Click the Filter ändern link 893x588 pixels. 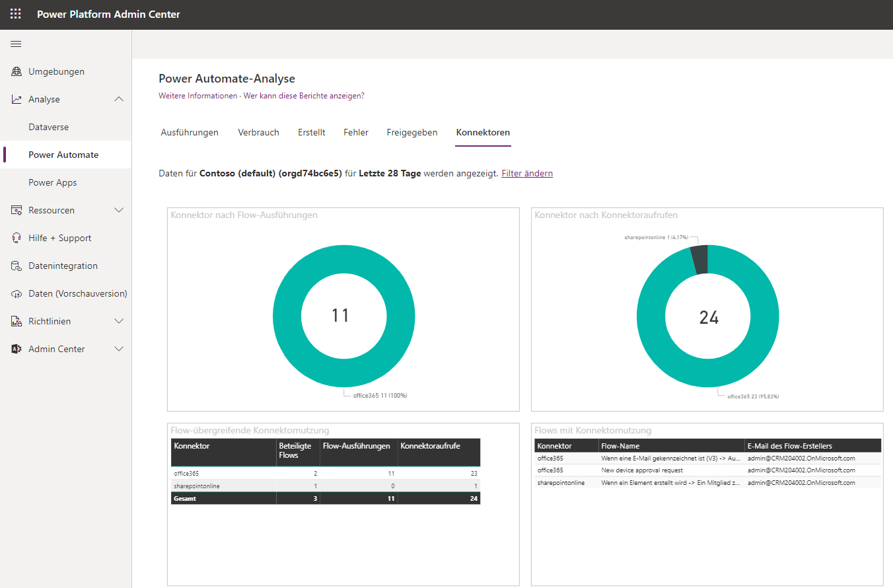(527, 173)
